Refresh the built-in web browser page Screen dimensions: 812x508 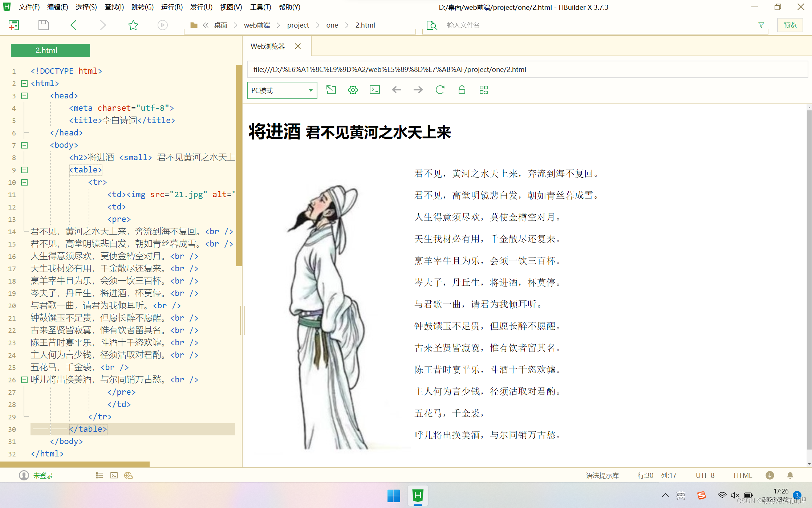440,90
